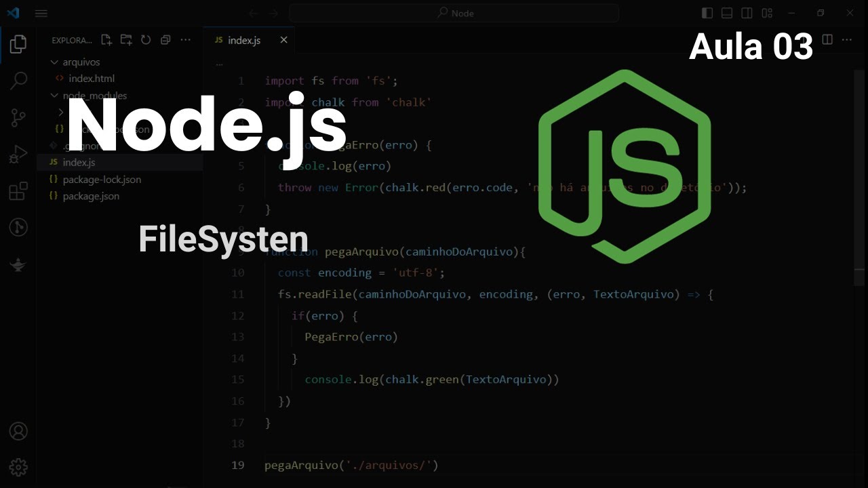Click chalk.green on line 15

(x=422, y=380)
